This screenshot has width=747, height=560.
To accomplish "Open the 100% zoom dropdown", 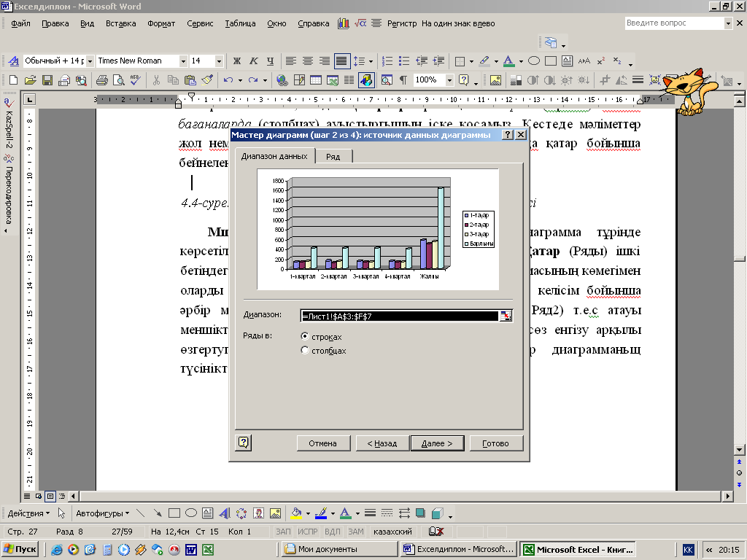I will 449,80.
